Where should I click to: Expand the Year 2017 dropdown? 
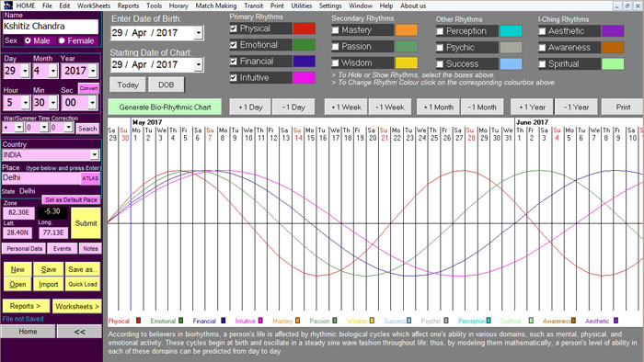(93, 71)
